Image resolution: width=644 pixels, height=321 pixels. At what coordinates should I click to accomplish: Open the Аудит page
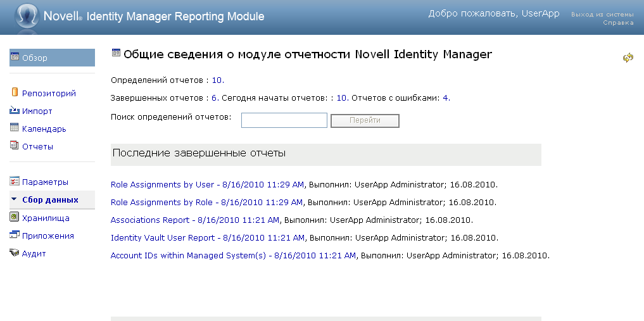[34, 254]
